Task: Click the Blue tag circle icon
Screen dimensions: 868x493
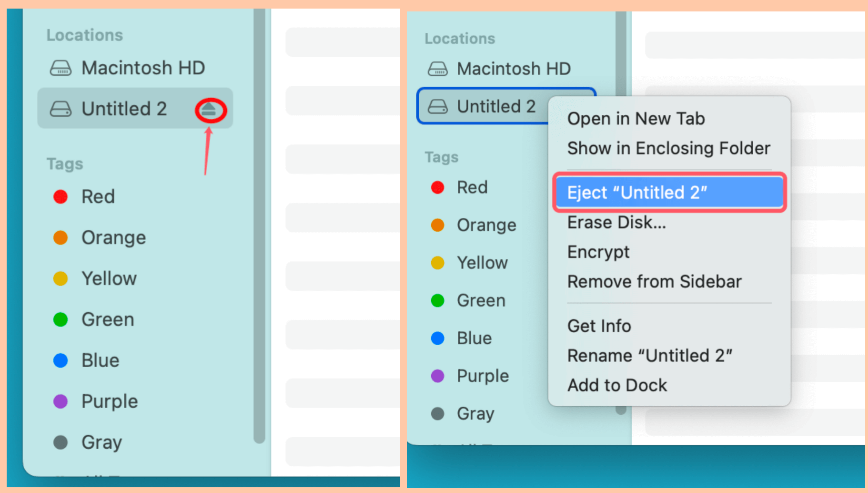Action: tap(61, 360)
